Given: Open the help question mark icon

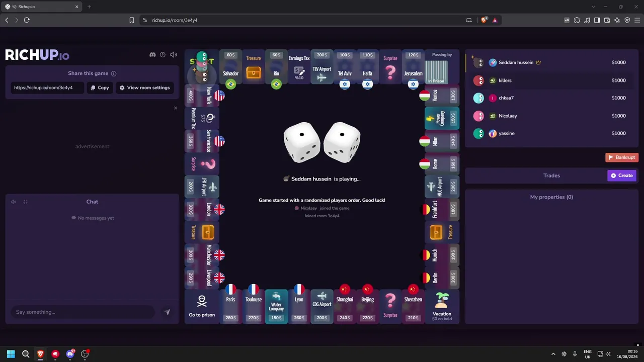Looking at the screenshot, I should (163, 55).
